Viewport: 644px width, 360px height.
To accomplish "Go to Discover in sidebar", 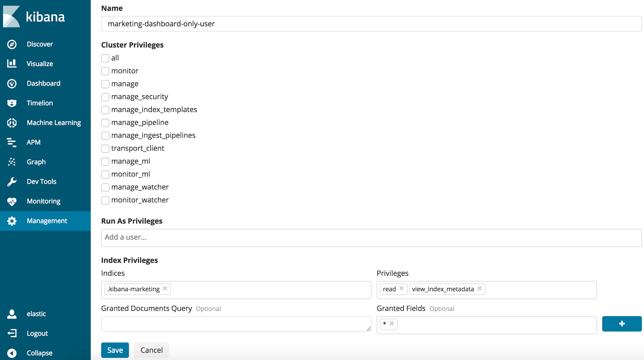I will tap(40, 44).
